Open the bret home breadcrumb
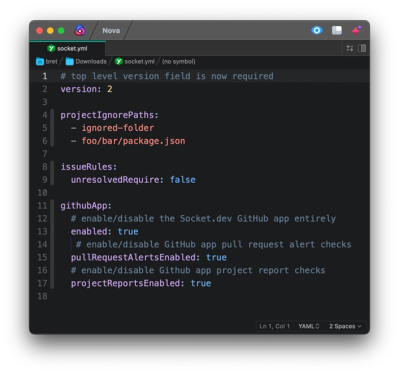 (x=47, y=61)
